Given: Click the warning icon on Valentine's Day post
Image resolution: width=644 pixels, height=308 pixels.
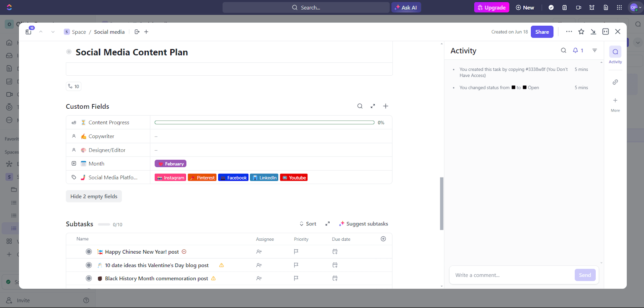Looking at the screenshot, I should coord(221,265).
